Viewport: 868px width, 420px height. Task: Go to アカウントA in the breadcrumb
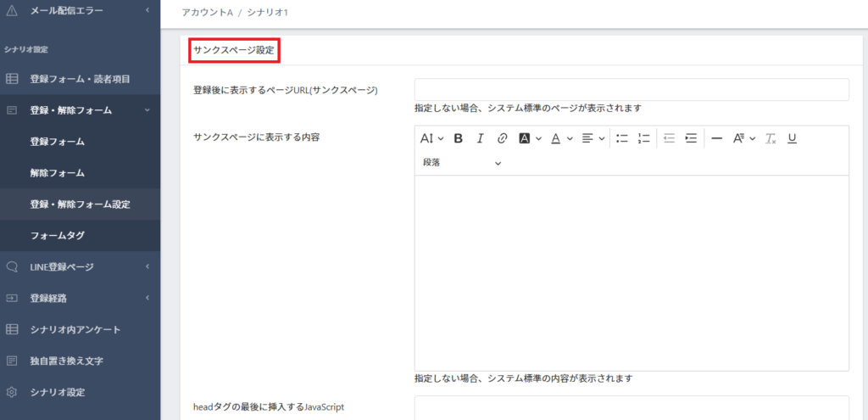(207, 14)
